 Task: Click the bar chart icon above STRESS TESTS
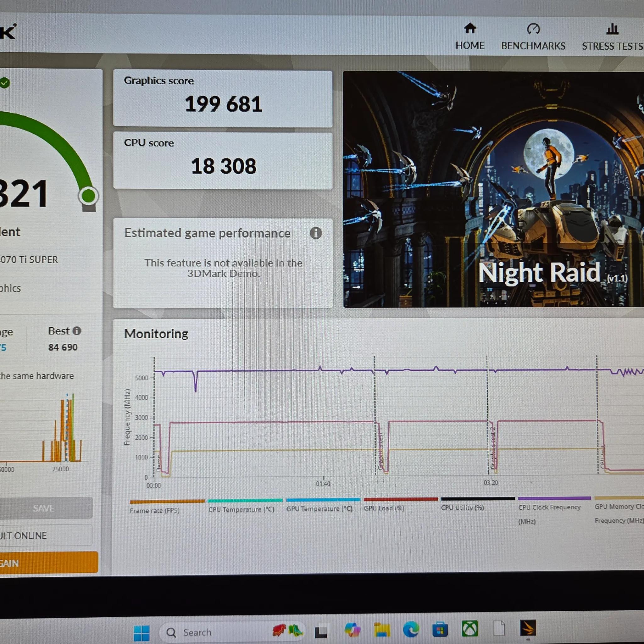click(x=612, y=29)
